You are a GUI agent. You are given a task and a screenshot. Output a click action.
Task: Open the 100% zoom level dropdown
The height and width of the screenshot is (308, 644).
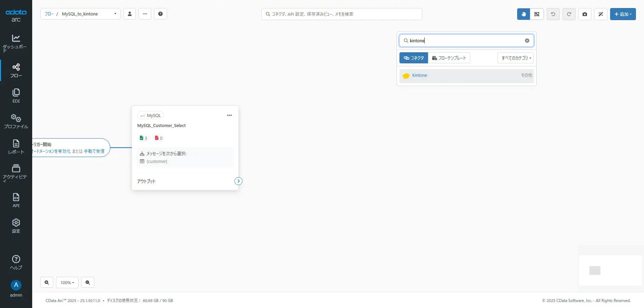click(67, 283)
